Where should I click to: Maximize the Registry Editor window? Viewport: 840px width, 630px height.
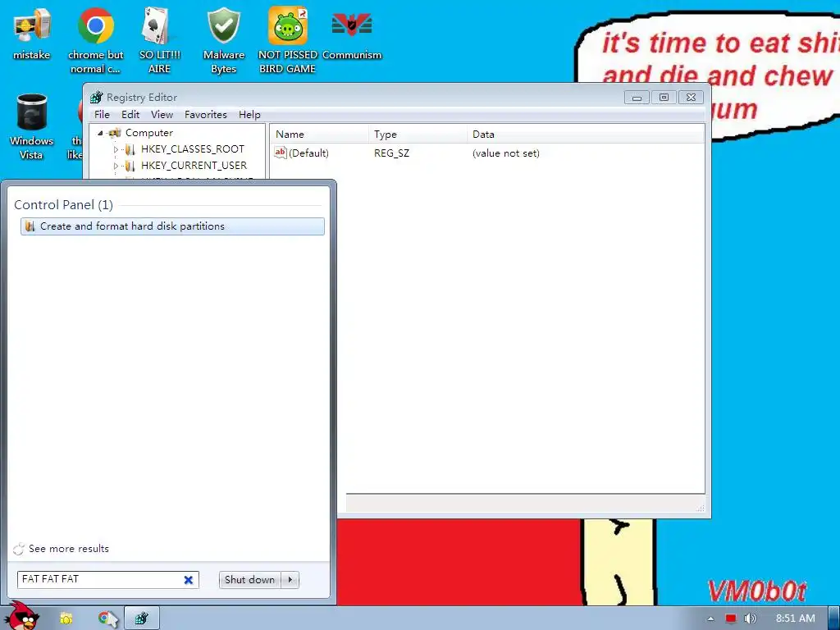point(664,98)
